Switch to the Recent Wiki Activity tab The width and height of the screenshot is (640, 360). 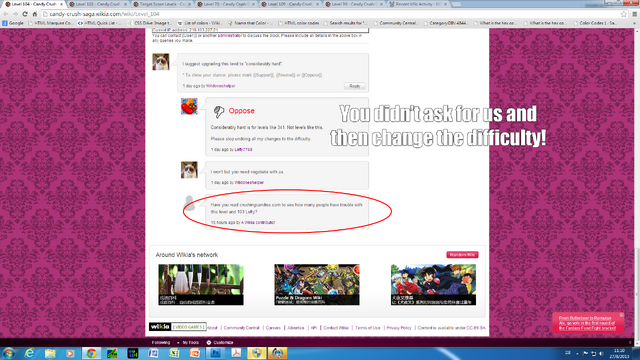[418, 4]
